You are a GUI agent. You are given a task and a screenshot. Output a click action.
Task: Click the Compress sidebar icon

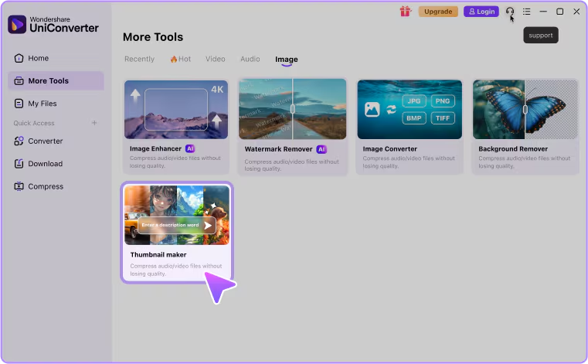[19, 186]
